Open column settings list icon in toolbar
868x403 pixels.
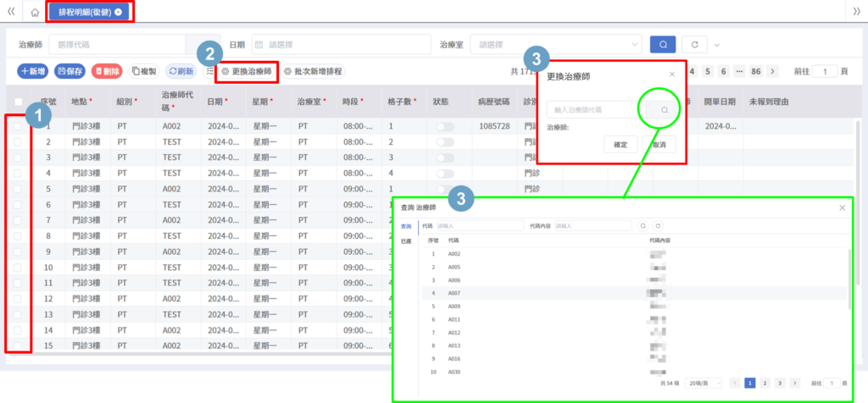[210, 71]
